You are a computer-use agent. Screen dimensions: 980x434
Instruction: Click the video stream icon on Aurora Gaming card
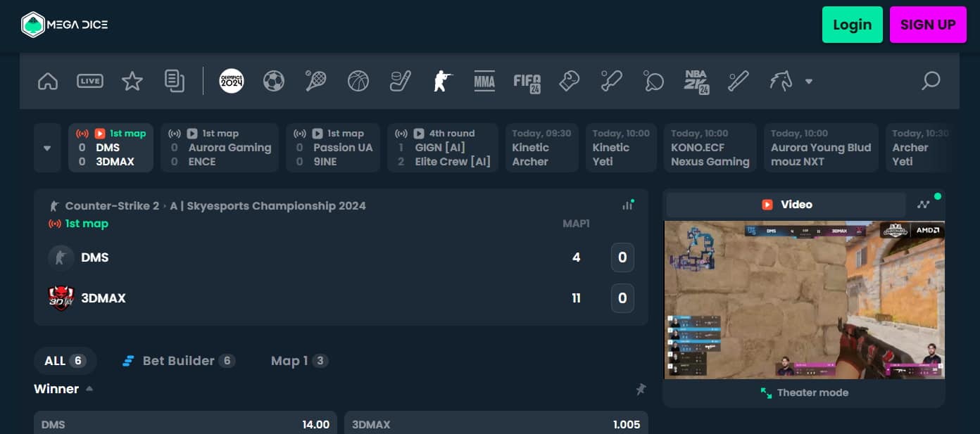point(192,133)
